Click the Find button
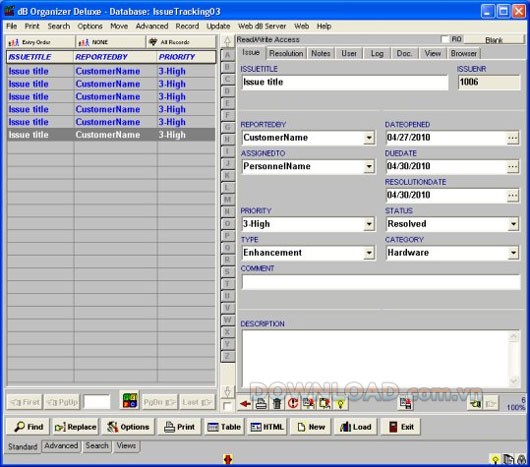The image size is (530, 467). click(x=28, y=427)
